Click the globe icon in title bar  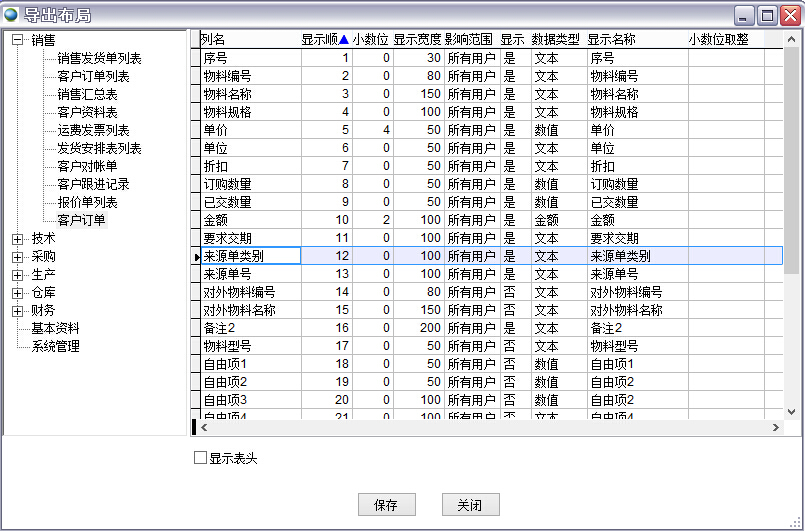click(x=12, y=15)
